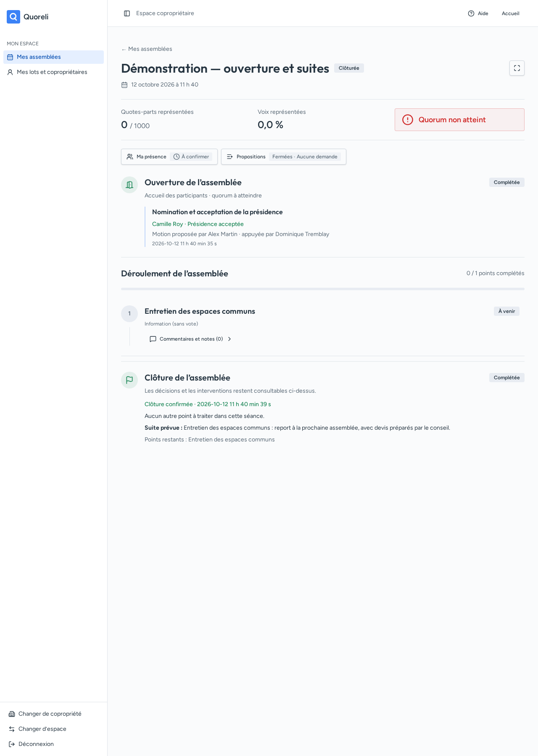Image resolution: width=538 pixels, height=756 pixels.
Task: Click the door icon for Ouverture de l'assemblée
Action: (x=129, y=185)
